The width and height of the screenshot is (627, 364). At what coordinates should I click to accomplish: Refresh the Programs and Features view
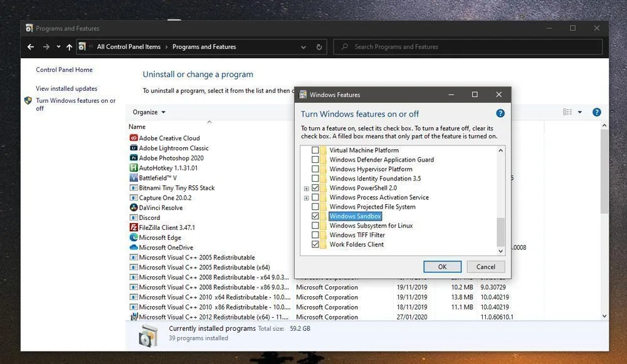tap(319, 47)
